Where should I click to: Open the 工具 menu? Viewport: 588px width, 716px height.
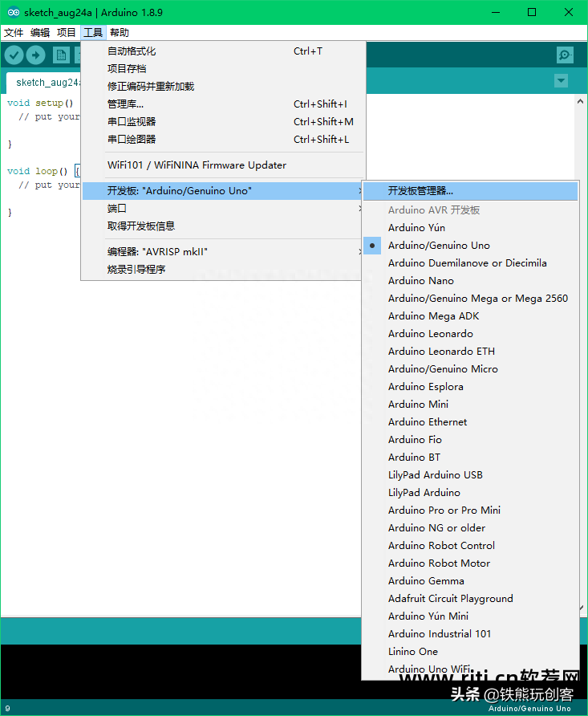[93, 33]
